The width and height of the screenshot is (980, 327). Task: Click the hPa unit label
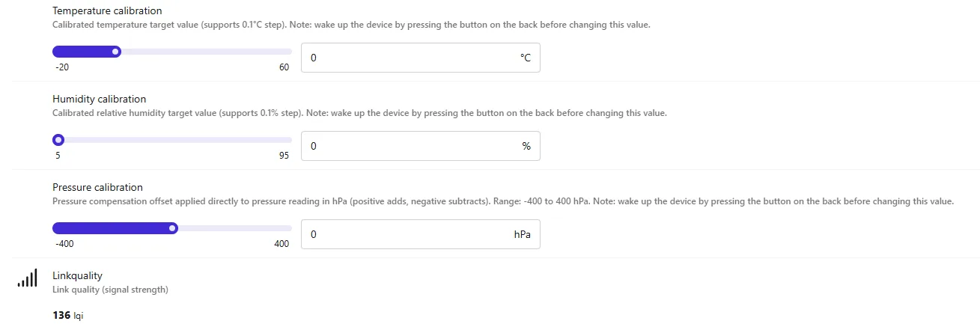[x=522, y=234]
